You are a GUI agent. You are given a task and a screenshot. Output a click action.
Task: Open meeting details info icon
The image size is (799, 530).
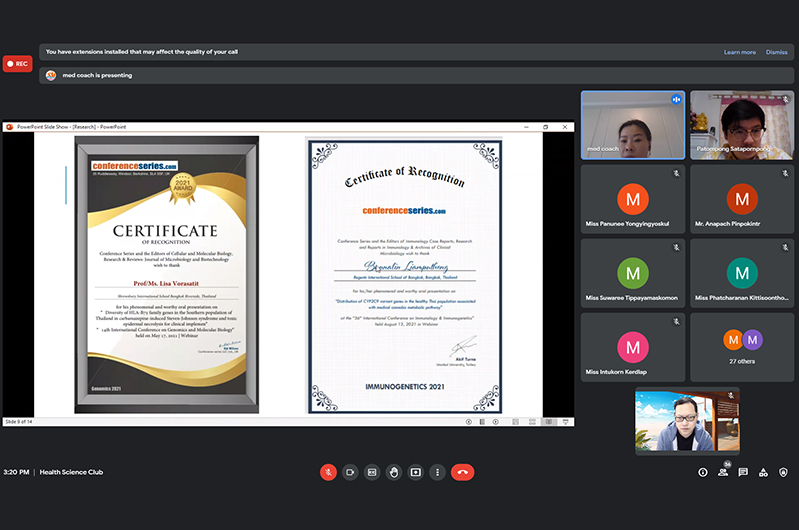[703, 472]
